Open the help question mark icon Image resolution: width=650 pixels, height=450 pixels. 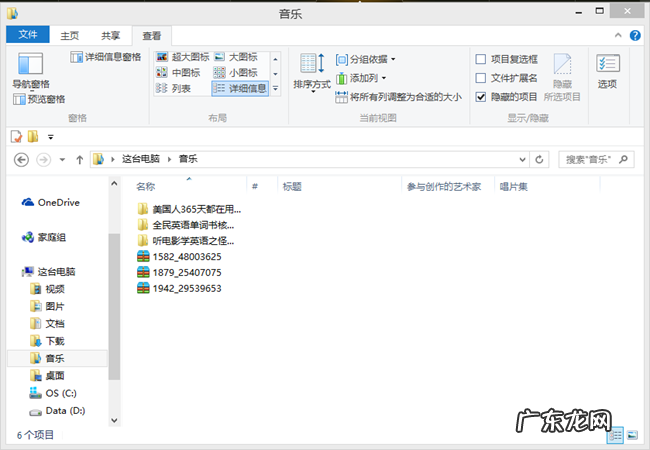[635, 36]
